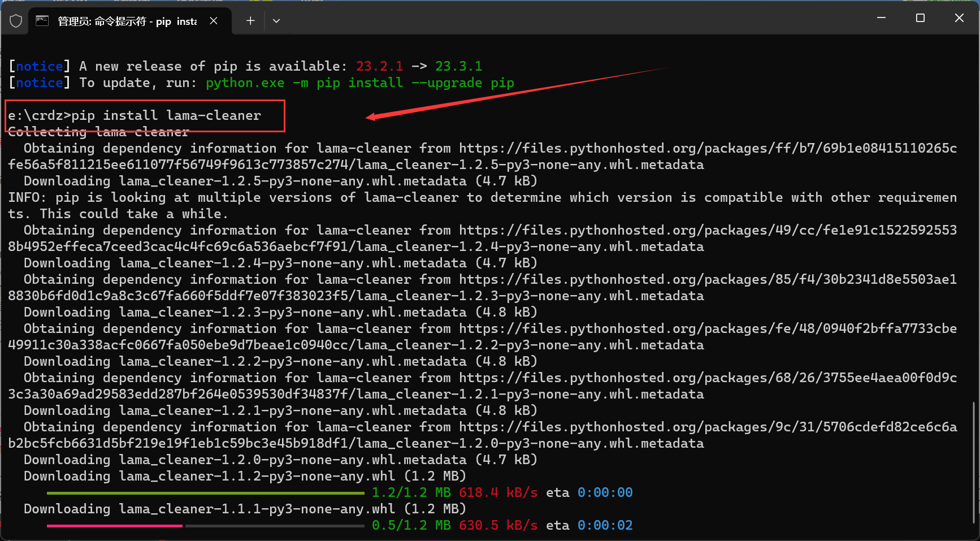Click the pink in-progress download bar

tap(115, 526)
